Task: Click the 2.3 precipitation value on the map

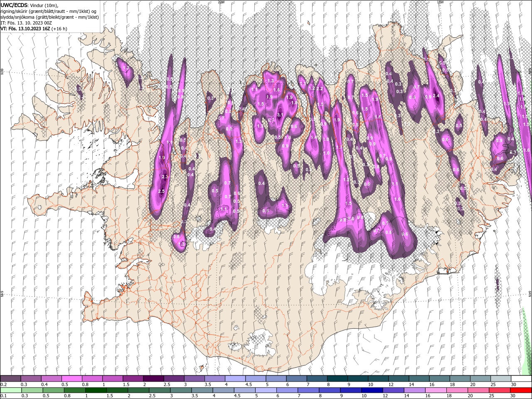Action: [x=165, y=177]
